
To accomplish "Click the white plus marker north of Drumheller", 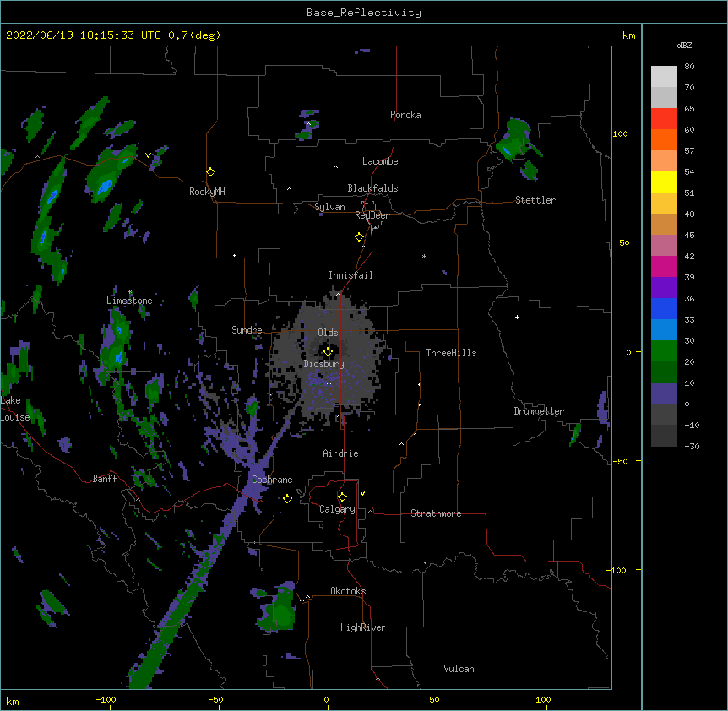I will 517,317.
